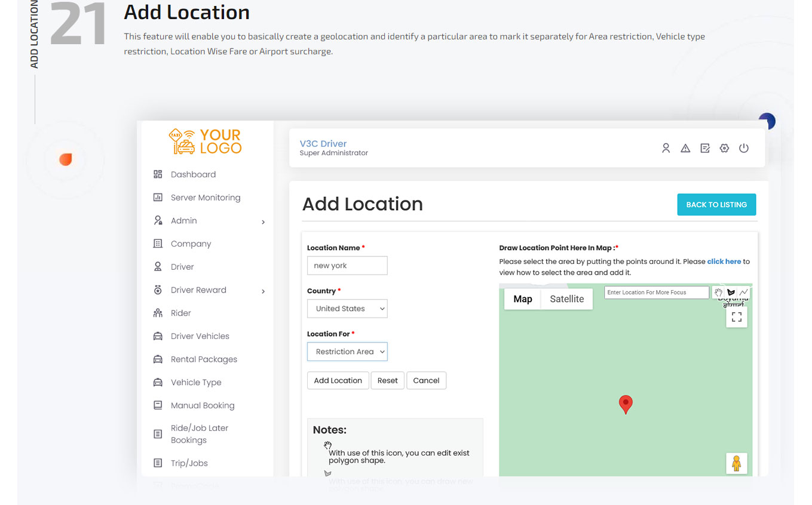Select the polyline drawing map tool
The height and width of the screenshot is (505, 812).
(743, 292)
